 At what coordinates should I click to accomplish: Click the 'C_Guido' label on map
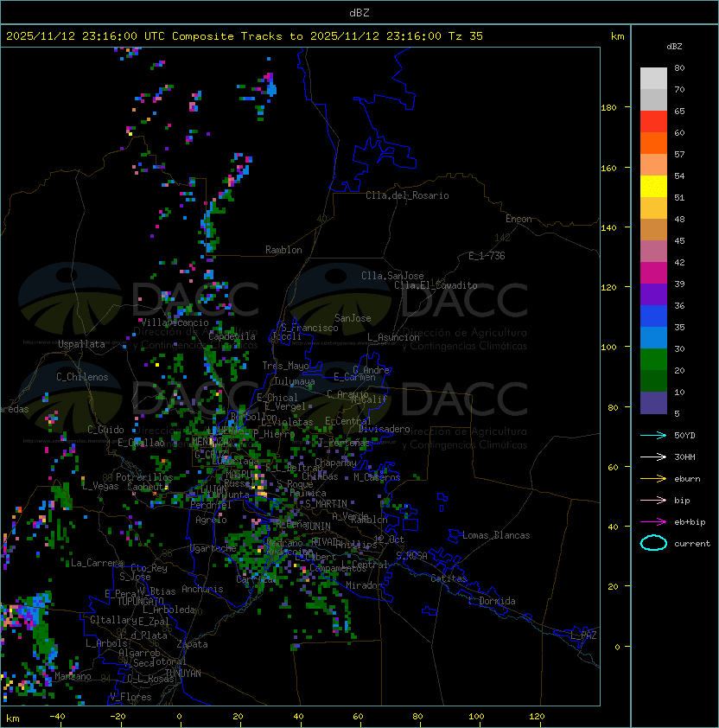click(x=105, y=430)
